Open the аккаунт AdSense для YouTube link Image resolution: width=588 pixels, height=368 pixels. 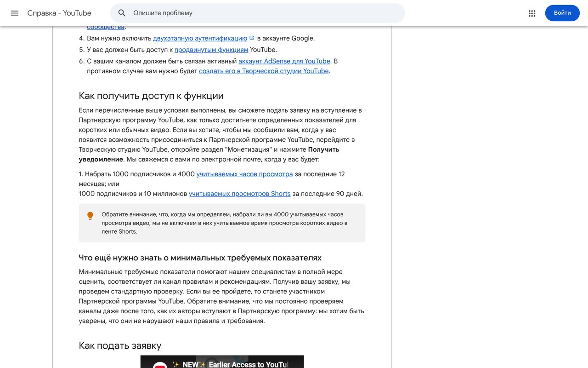coord(284,61)
